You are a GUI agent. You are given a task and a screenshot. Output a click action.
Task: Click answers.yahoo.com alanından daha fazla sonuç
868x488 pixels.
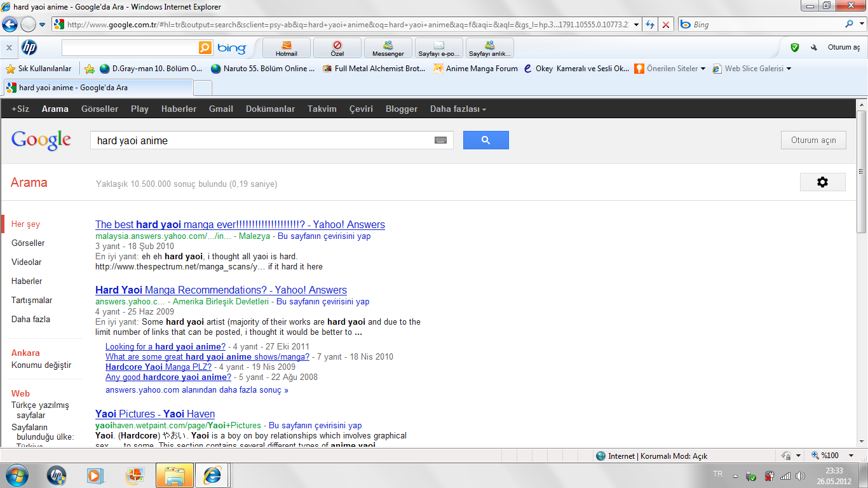point(197,390)
